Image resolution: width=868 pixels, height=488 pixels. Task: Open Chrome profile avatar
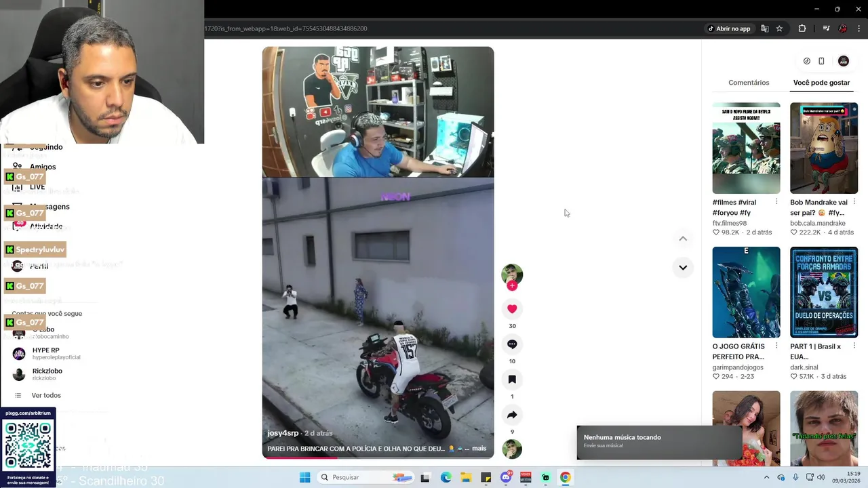[x=843, y=28]
